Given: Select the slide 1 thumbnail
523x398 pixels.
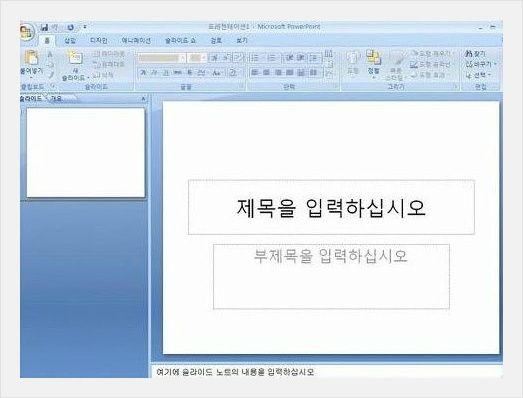Looking at the screenshot, I should coord(86,152).
